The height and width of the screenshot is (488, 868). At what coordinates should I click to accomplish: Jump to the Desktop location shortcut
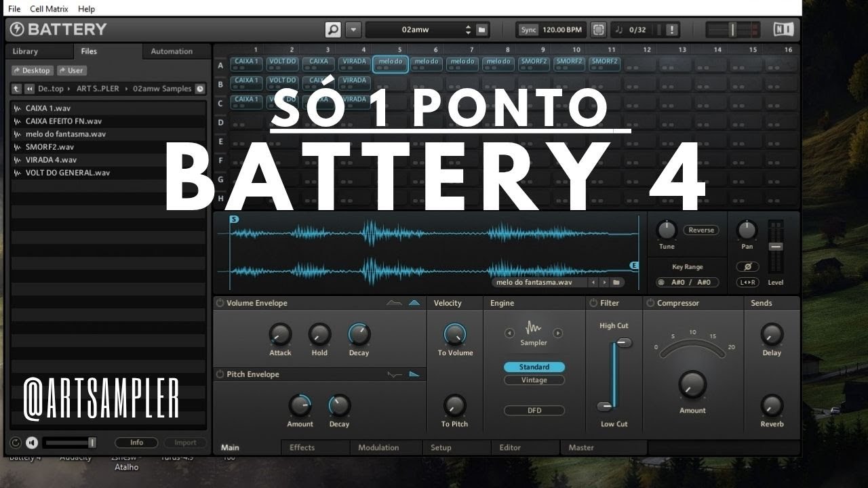pos(32,70)
